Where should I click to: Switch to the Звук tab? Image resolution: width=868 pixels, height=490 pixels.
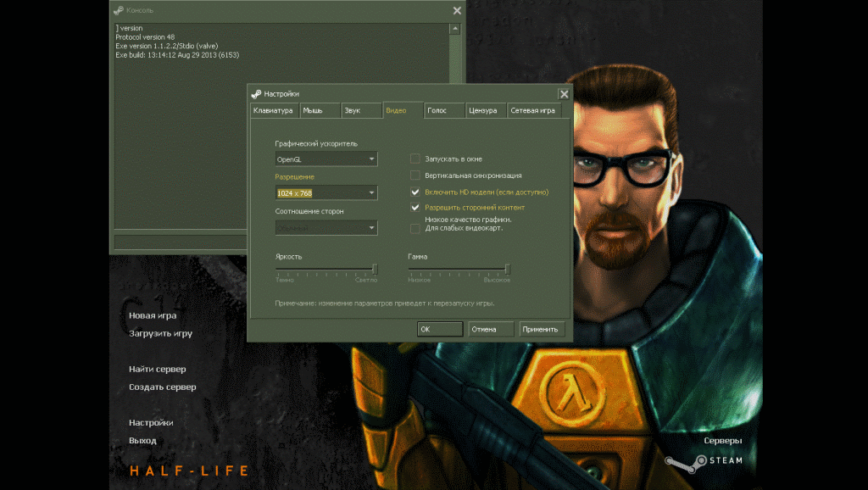[361, 110]
